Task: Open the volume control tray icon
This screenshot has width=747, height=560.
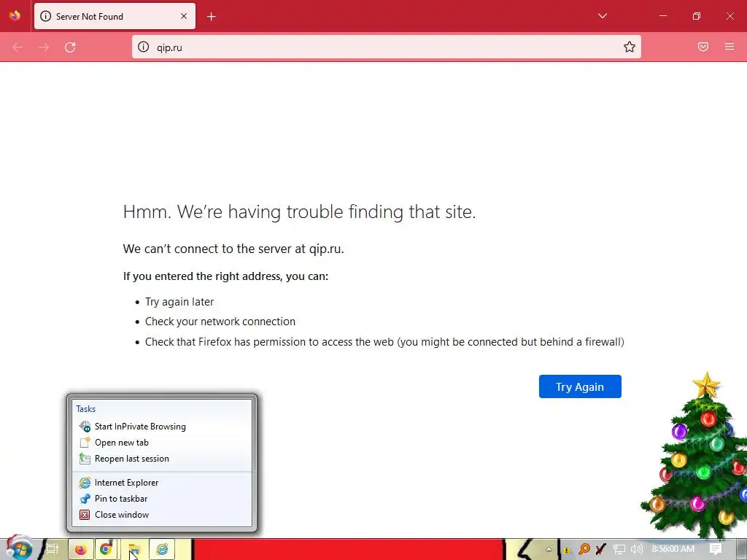Action: [x=636, y=550]
